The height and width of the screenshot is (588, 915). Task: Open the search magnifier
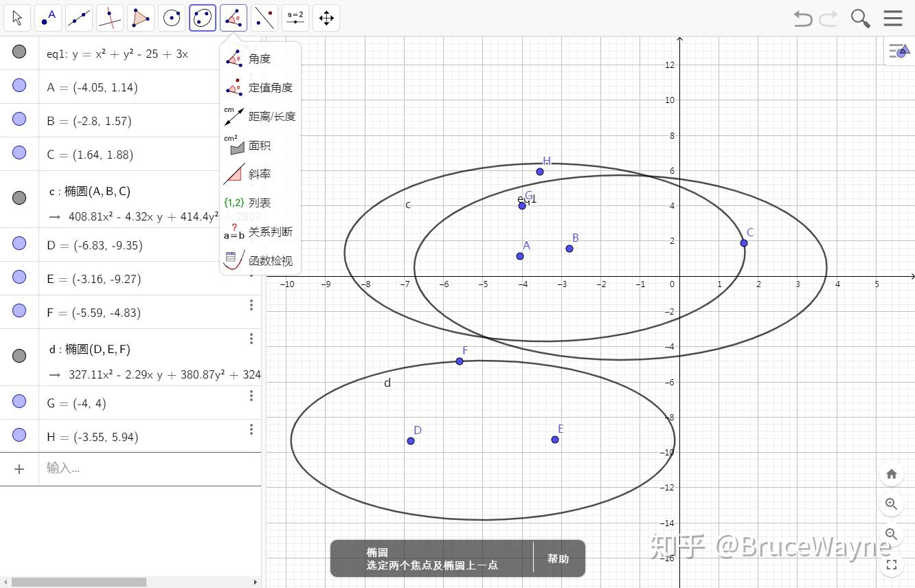point(860,18)
